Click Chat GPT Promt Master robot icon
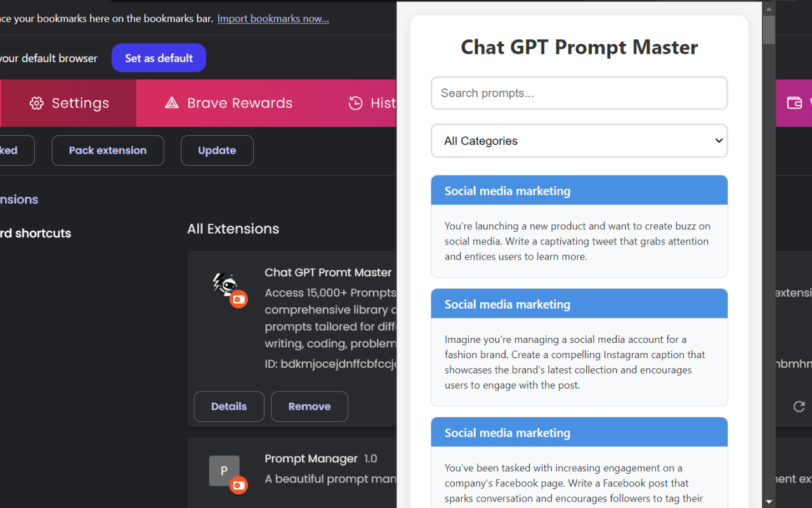This screenshot has height=508, width=812. 224,284
